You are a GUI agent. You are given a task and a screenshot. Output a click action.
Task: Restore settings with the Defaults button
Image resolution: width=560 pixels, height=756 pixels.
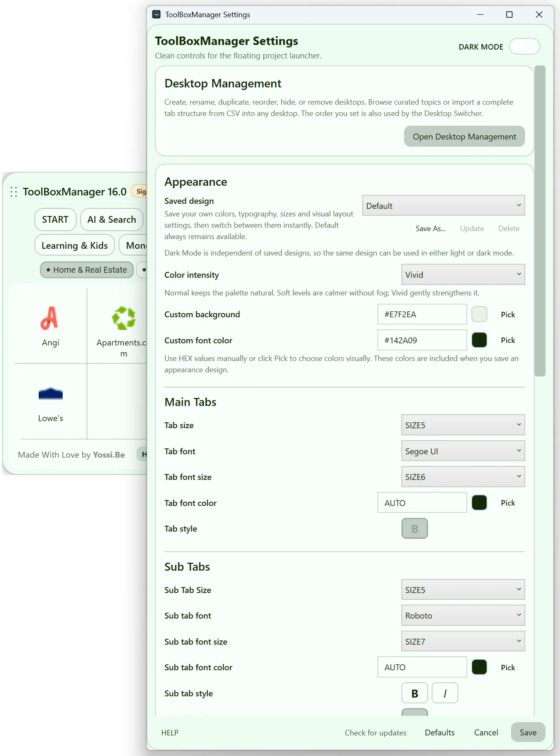tap(440, 732)
